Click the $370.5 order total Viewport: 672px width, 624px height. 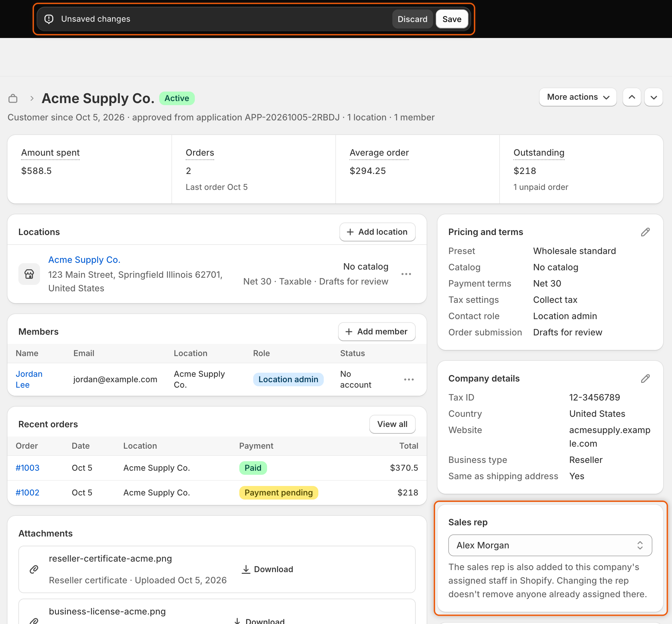[x=404, y=468]
